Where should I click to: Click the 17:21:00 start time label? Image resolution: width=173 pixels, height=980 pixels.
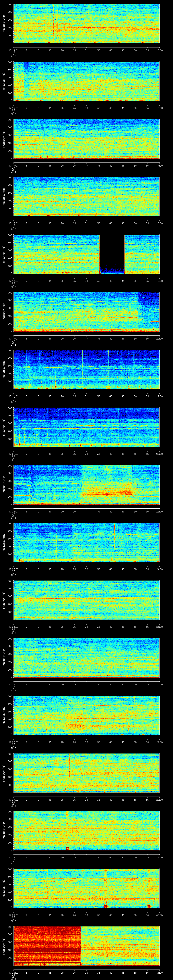[x=13, y=454]
